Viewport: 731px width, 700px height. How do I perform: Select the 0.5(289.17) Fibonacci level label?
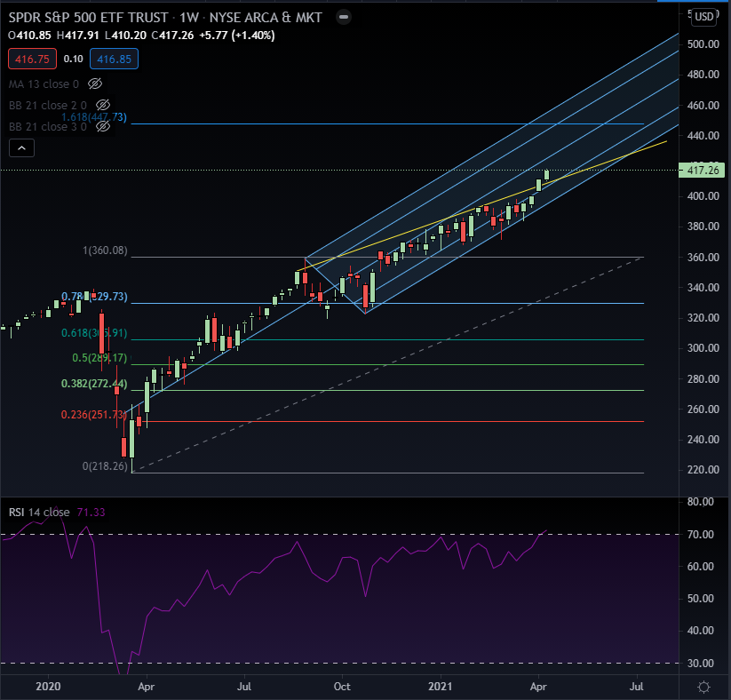[99, 358]
